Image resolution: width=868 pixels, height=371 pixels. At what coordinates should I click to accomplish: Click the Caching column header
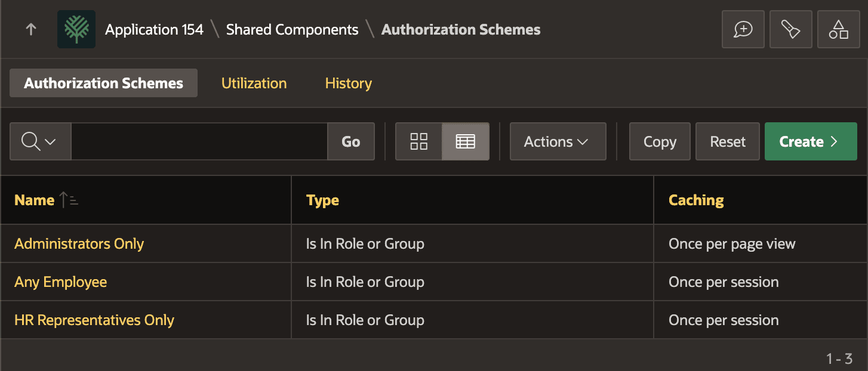(696, 200)
